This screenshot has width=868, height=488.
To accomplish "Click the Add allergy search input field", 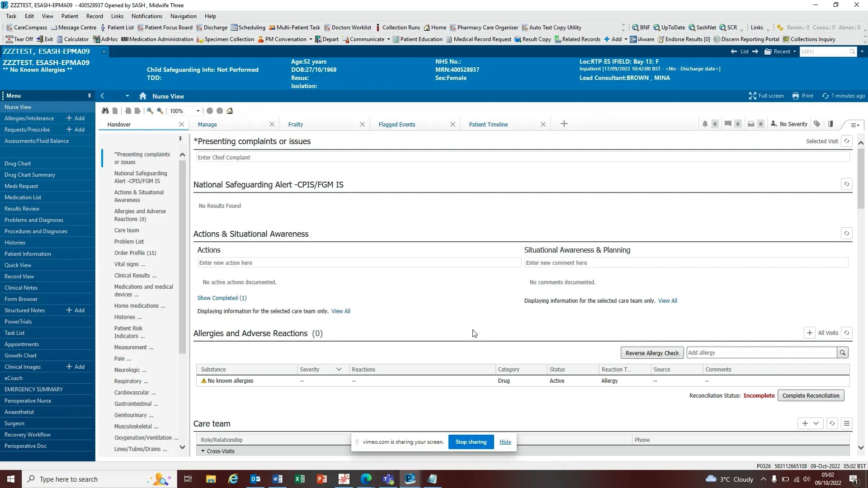I will [762, 352].
